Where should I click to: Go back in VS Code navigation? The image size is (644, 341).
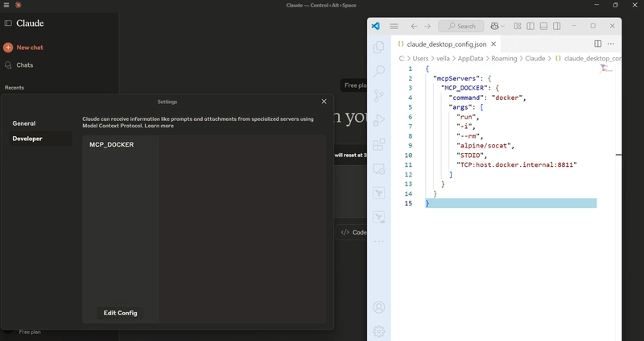(x=414, y=26)
